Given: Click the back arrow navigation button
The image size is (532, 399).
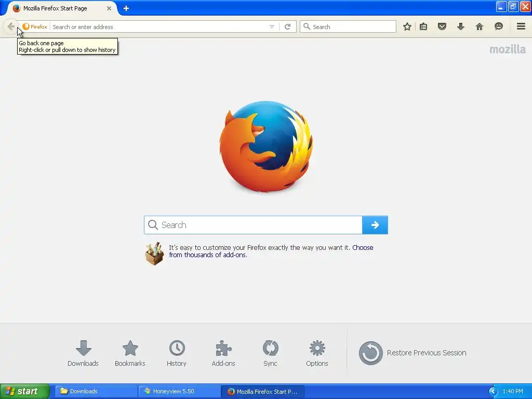Looking at the screenshot, I should tap(11, 26).
